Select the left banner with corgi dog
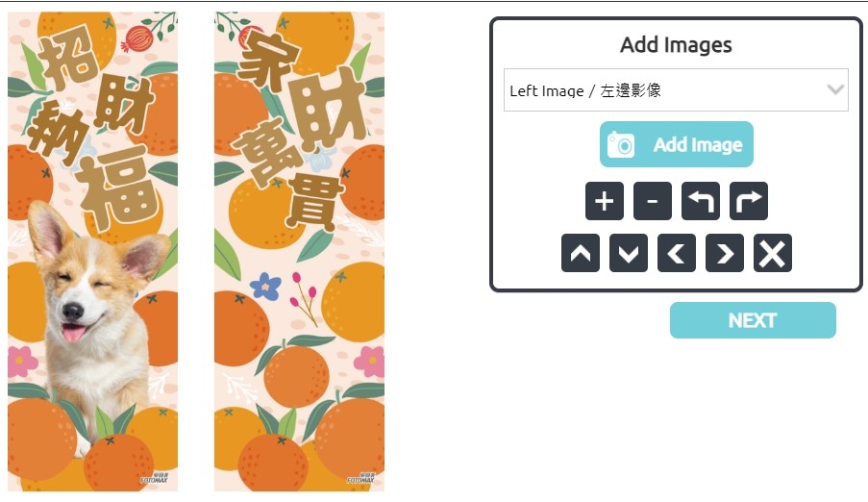The width and height of the screenshot is (868, 502). click(92, 252)
